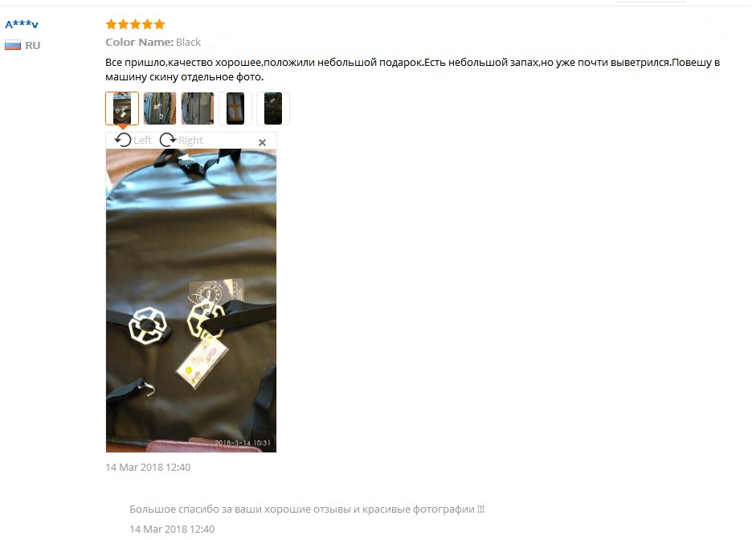The height and width of the screenshot is (540, 756).
Task: View the third review photo thumbnail
Action: [198, 108]
